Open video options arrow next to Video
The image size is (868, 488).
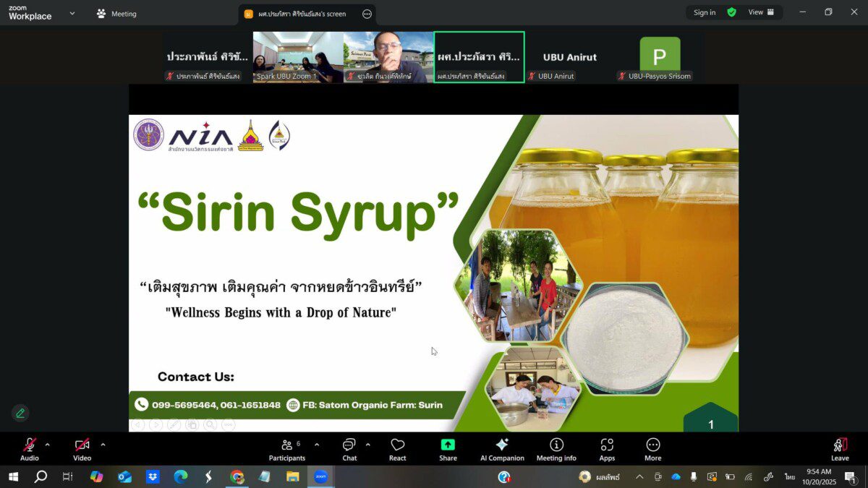pos(103,445)
